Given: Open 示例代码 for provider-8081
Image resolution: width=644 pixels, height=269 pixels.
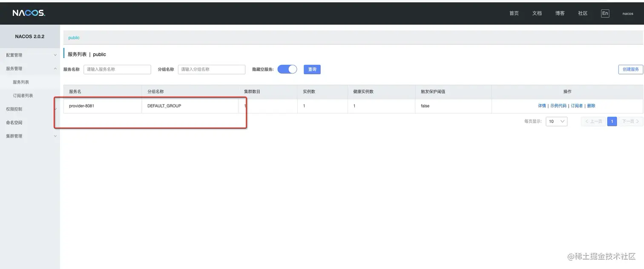Looking at the screenshot, I should (558, 106).
